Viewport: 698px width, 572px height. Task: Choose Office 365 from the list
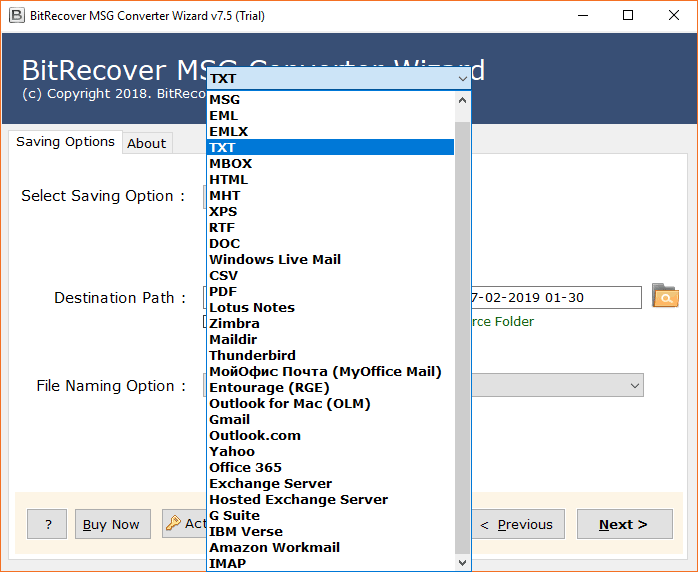pyautogui.click(x=330, y=468)
